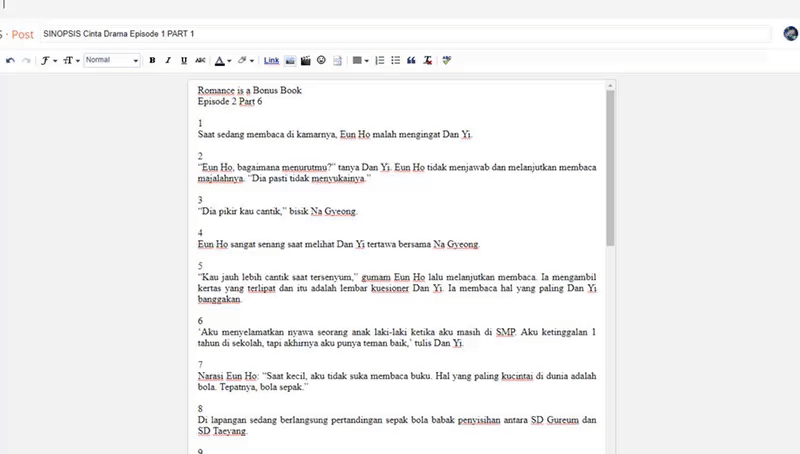
Task: Insert a special character or emoji
Action: tap(321, 60)
